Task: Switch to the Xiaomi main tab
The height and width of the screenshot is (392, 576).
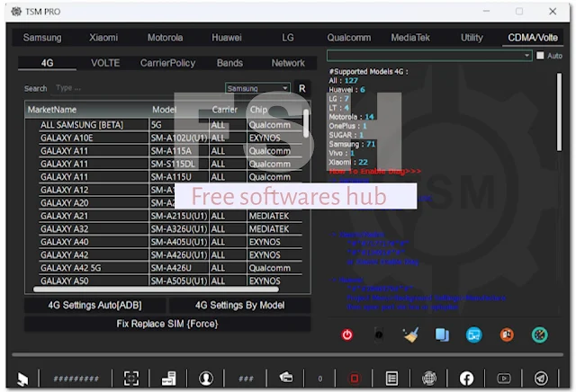Action: point(103,38)
